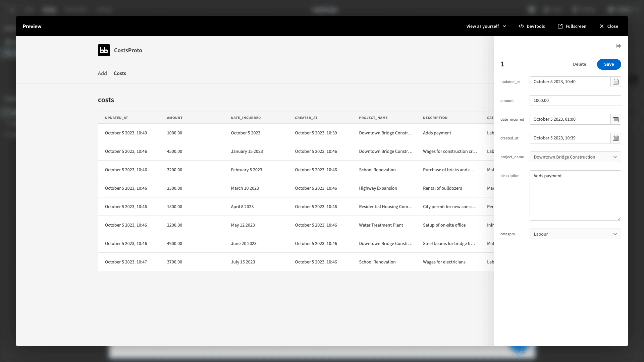The height and width of the screenshot is (362, 644).
Task: Open the project_name dropdown
Action: point(575,157)
